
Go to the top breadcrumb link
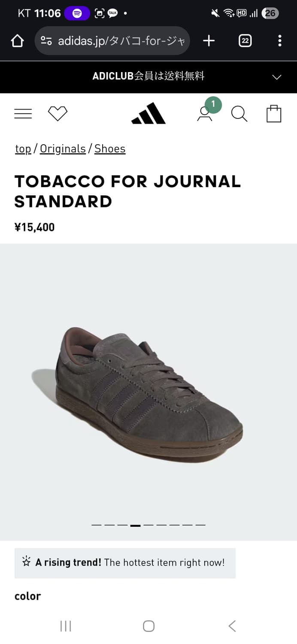[23, 149]
